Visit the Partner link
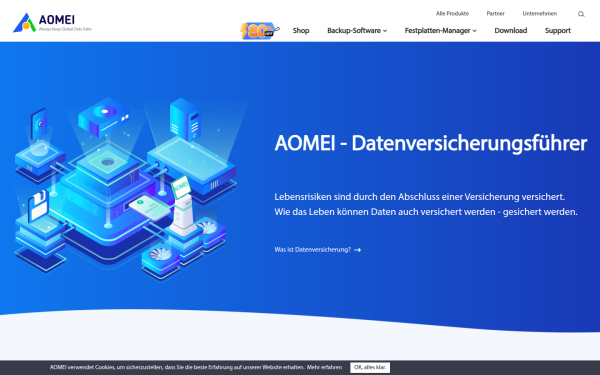Screen dimensions: 600x375 [x=496, y=14]
